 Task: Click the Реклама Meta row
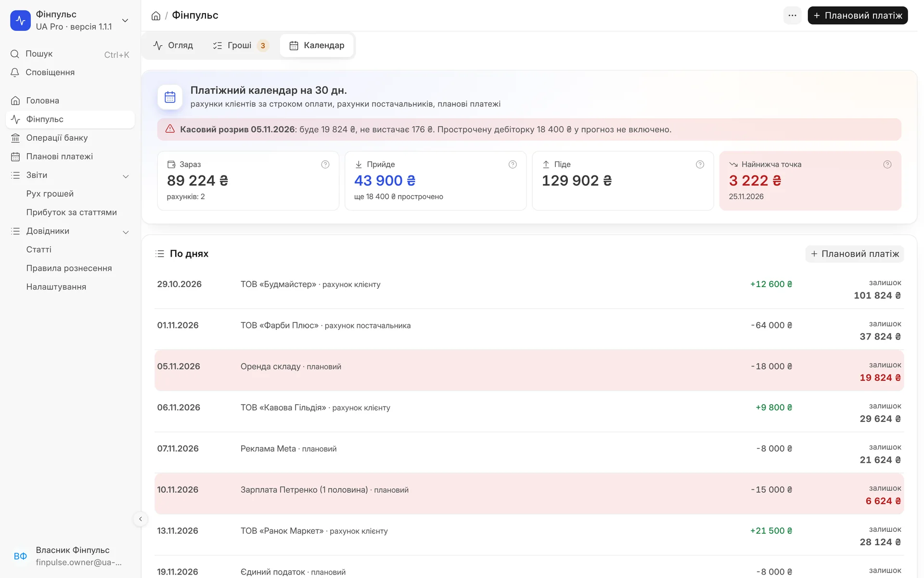[x=529, y=453]
